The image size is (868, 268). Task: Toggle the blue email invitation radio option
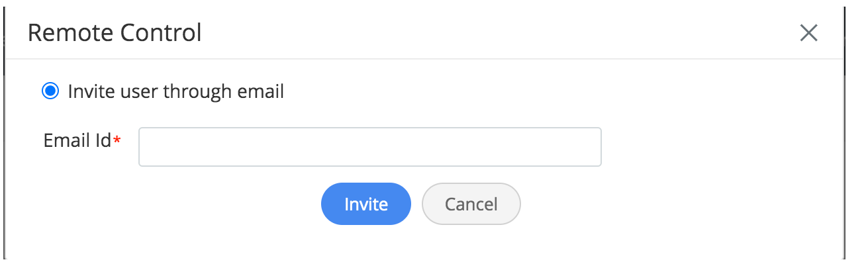click(x=50, y=91)
